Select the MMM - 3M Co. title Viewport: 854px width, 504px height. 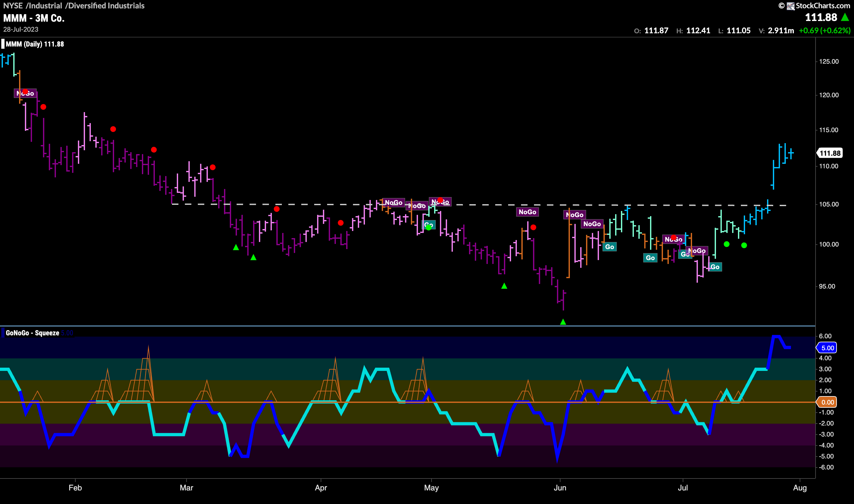[34, 18]
